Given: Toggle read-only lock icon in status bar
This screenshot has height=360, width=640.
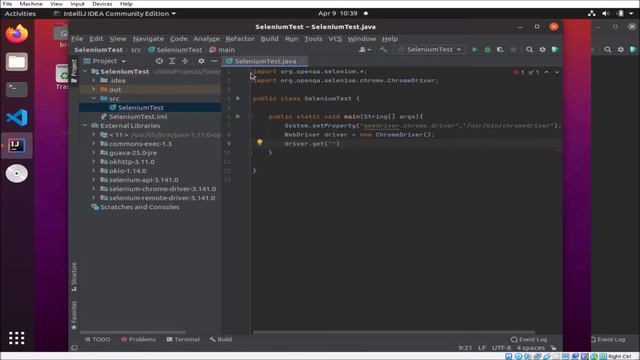Looking at the screenshot, I should point(553,348).
